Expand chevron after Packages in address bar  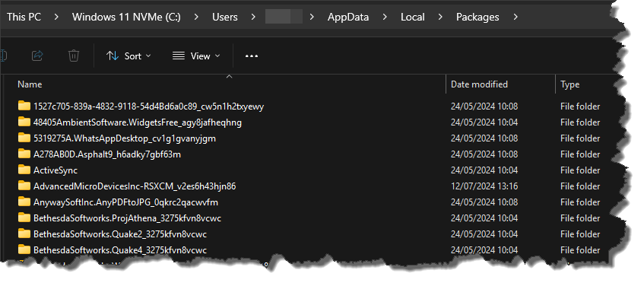coord(516,17)
